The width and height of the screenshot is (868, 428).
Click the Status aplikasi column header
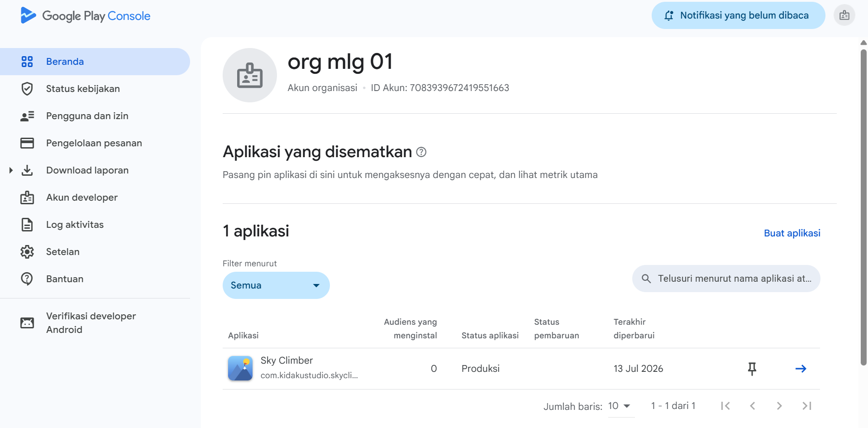(490, 336)
